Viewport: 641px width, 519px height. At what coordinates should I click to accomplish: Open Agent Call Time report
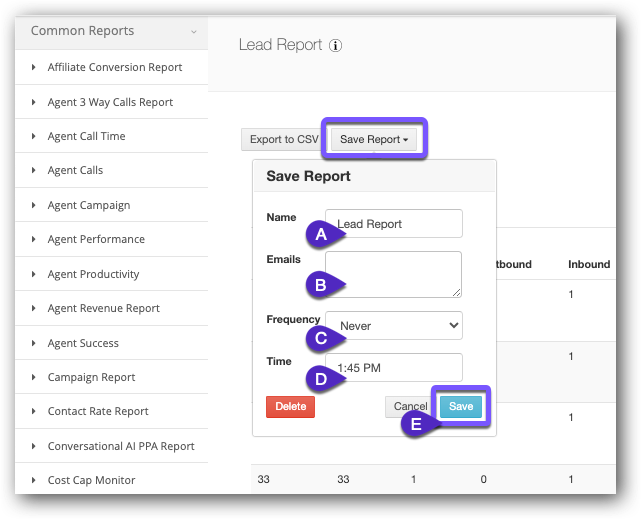(x=86, y=136)
